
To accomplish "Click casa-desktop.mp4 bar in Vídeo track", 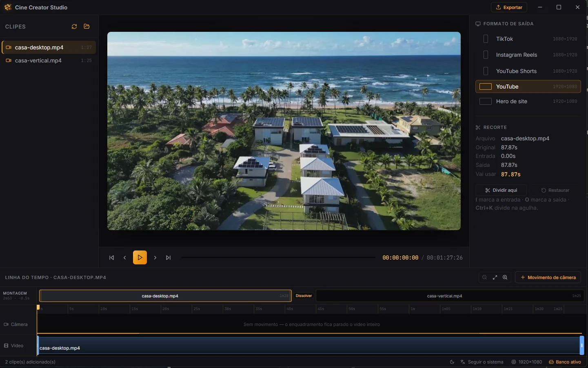I will [309, 346].
